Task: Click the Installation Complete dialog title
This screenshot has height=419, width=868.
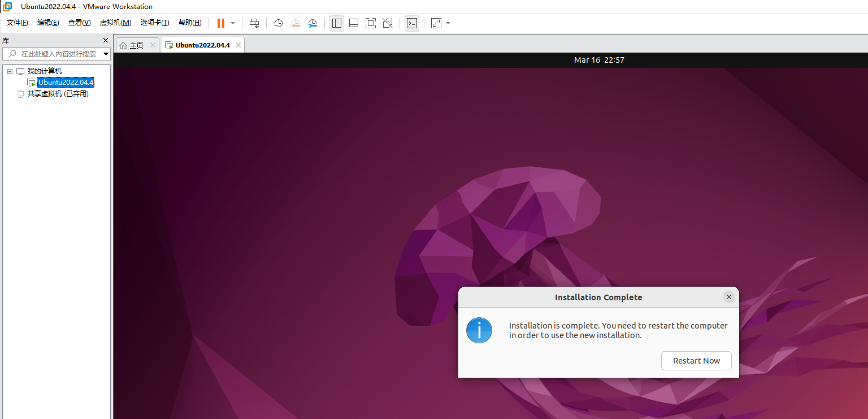Action: 598,297
